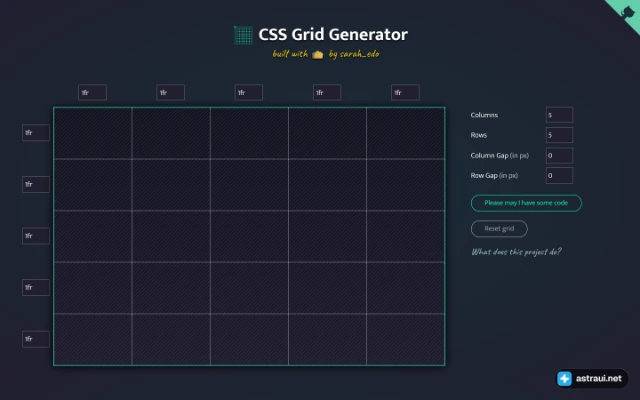
Task: Edit the fourth column's 1fr size input
Action: tap(327, 93)
